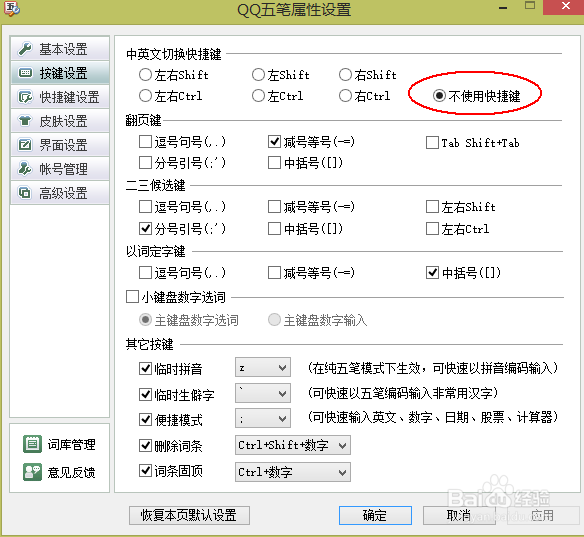
Task: Click the 应用 button
Action: [543, 515]
